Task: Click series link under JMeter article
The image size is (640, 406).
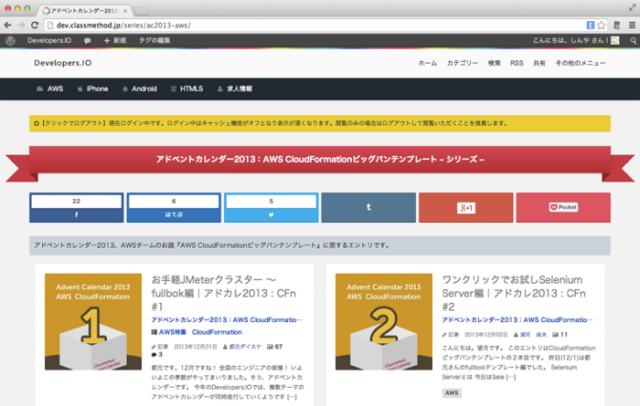Action: point(227,320)
